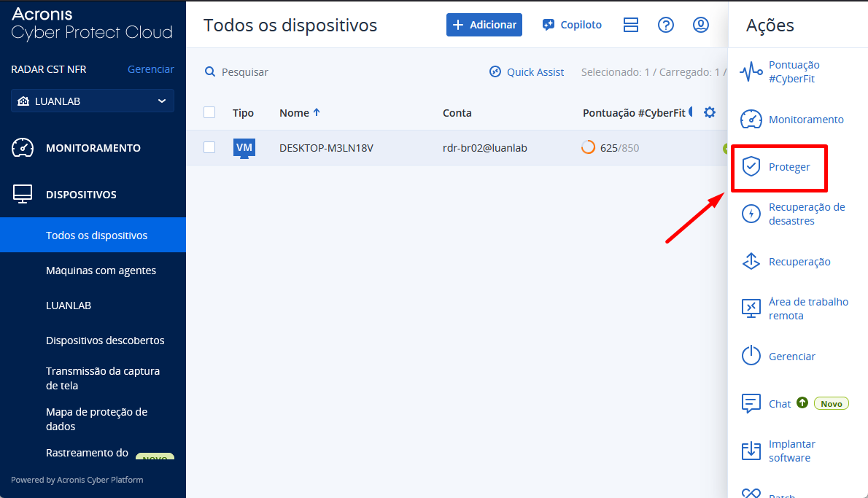868x498 pixels.
Task: Open the user account profile icon
Action: (700, 25)
